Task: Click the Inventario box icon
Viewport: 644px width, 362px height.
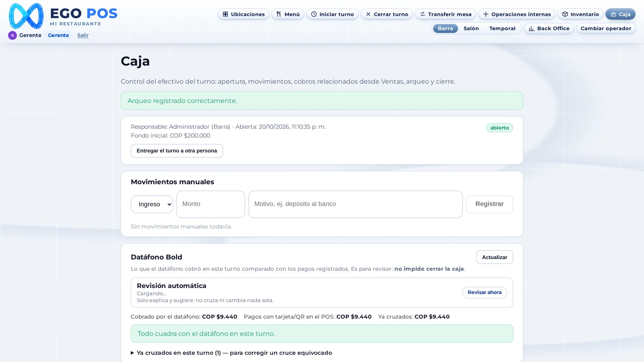Action: tap(565, 14)
